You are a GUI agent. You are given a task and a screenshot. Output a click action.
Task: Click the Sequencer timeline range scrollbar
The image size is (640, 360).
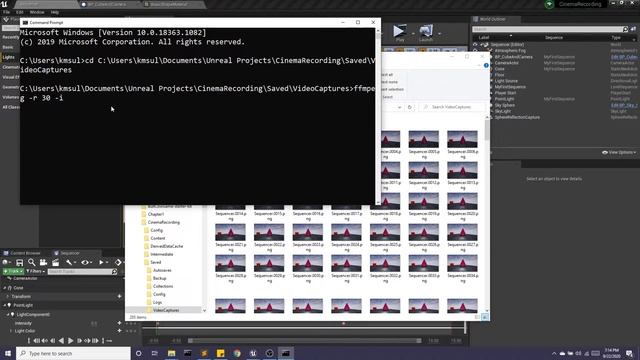pyautogui.click(x=304, y=340)
